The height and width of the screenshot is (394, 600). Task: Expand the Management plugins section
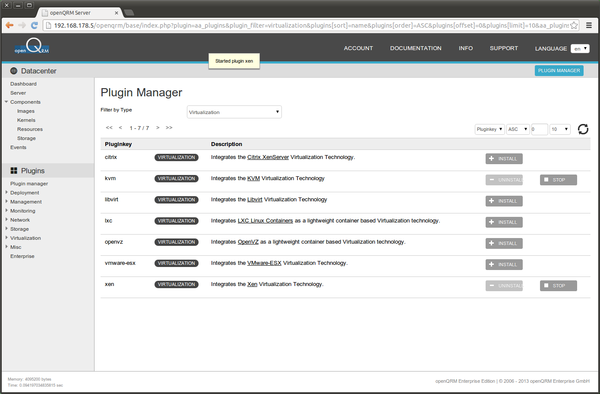coord(6,202)
